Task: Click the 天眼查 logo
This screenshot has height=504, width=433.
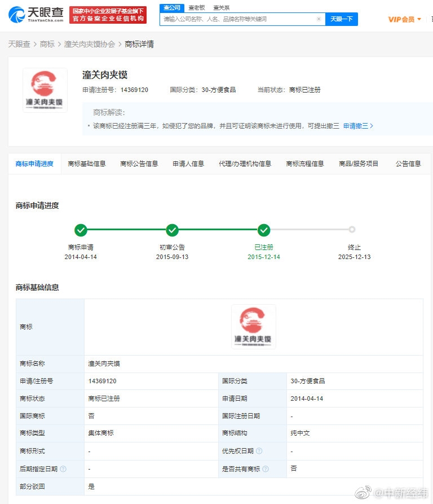Action: point(35,15)
